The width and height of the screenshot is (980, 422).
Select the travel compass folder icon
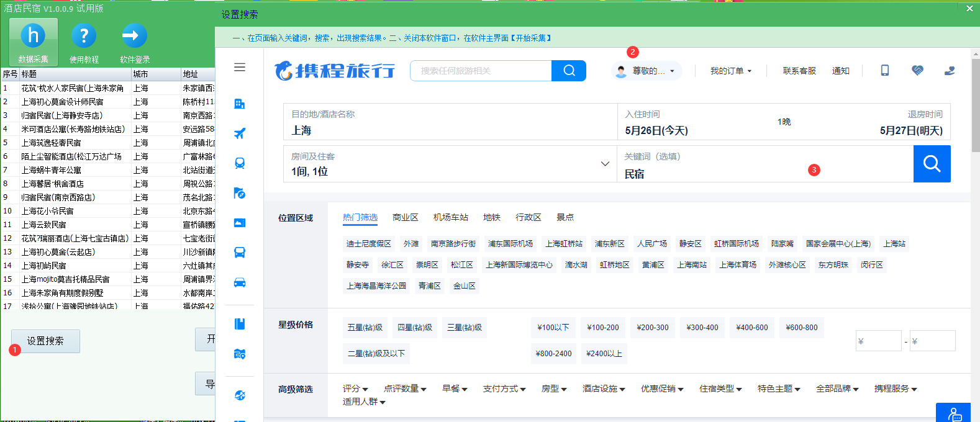coord(240,193)
